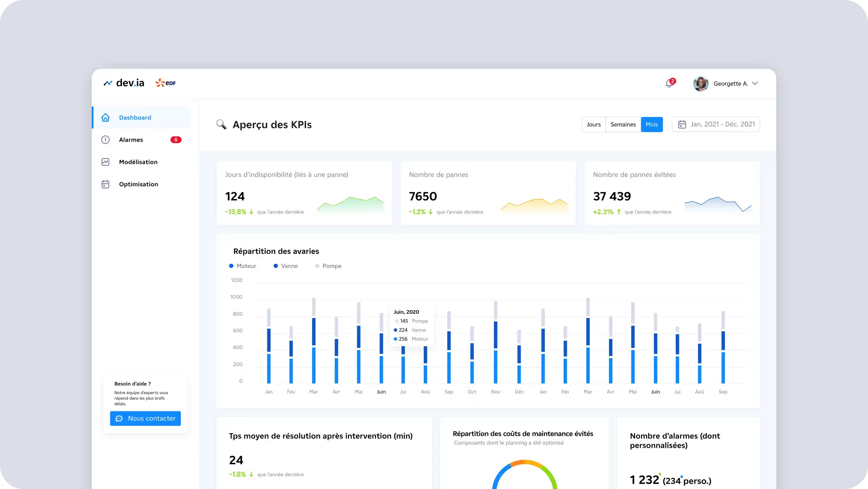Image resolution: width=868 pixels, height=489 pixels.
Task: Click the search magnifier next to Aperçu des KPIs
Action: coord(221,124)
